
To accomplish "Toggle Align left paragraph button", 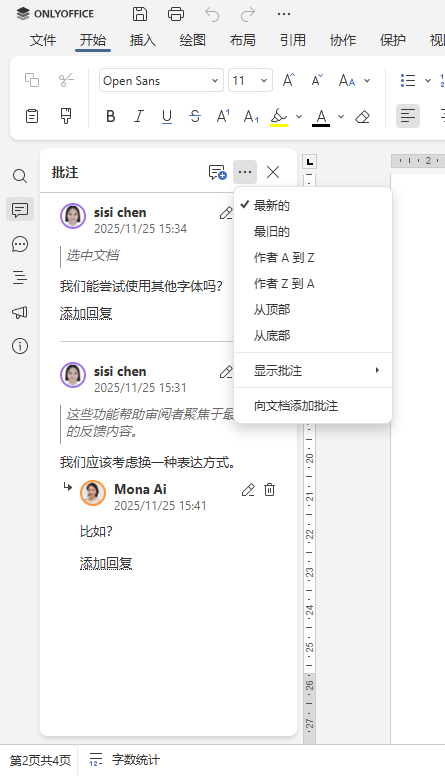I will (408, 116).
